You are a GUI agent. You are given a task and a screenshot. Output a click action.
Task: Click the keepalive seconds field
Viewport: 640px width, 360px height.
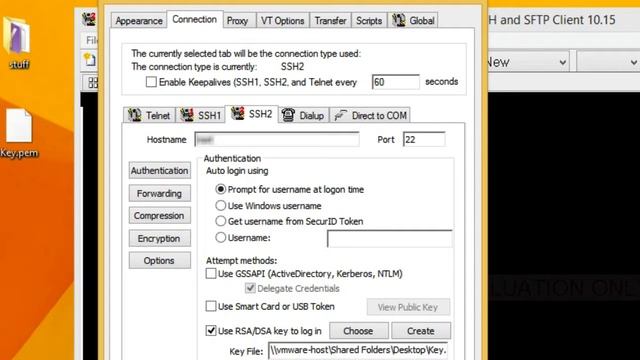tap(396, 82)
